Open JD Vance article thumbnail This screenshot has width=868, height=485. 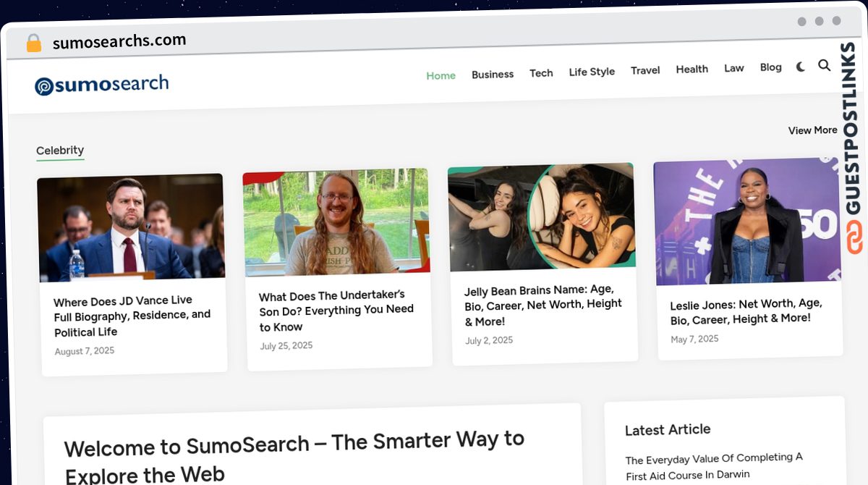pyautogui.click(x=131, y=227)
